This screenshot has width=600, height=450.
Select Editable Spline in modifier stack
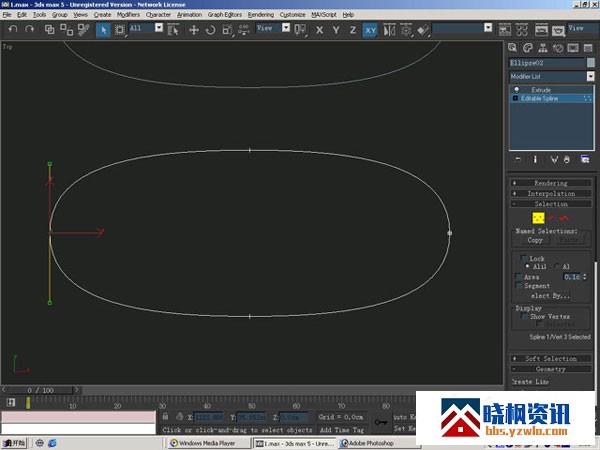540,98
